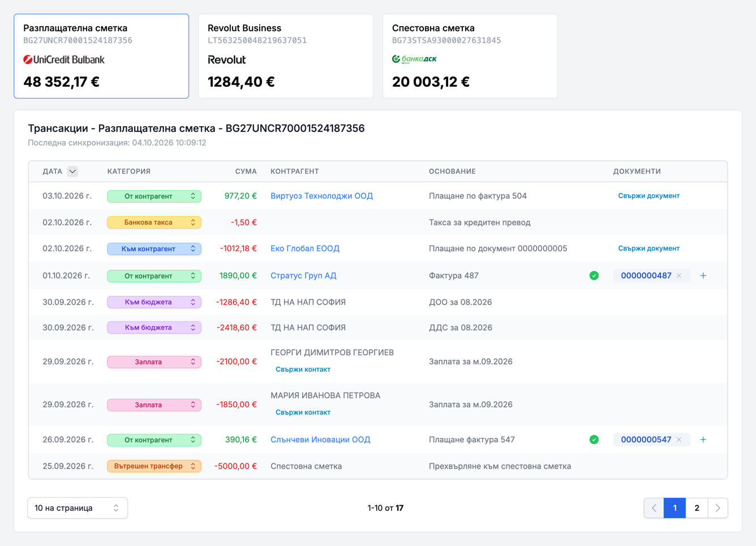Remove linked document 0000000487
Screen dimensions: 756x546
click(x=679, y=276)
